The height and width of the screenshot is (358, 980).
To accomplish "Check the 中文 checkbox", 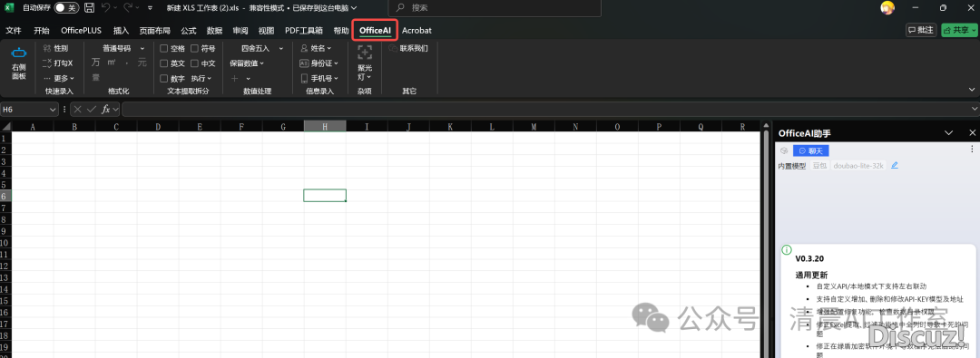I will point(194,63).
